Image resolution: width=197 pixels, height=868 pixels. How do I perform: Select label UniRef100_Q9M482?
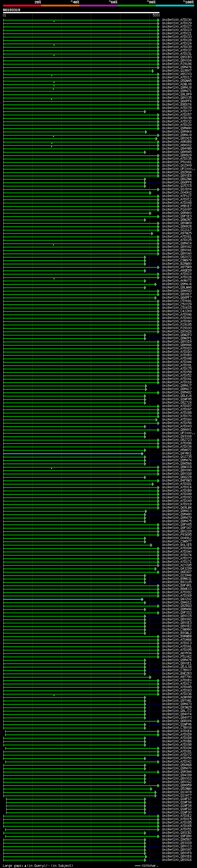pos(177,393)
